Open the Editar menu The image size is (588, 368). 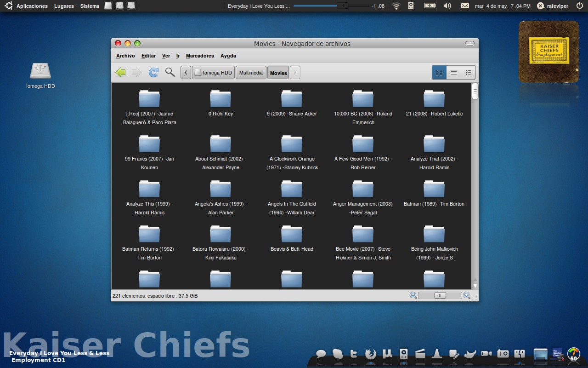click(148, 56)
